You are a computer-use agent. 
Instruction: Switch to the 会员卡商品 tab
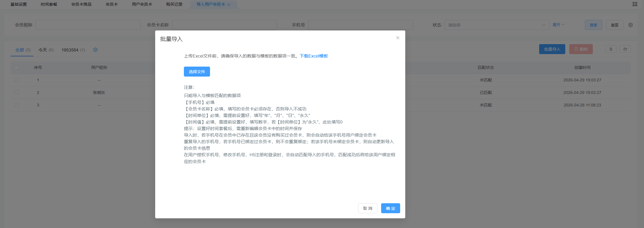coord(81,4)
